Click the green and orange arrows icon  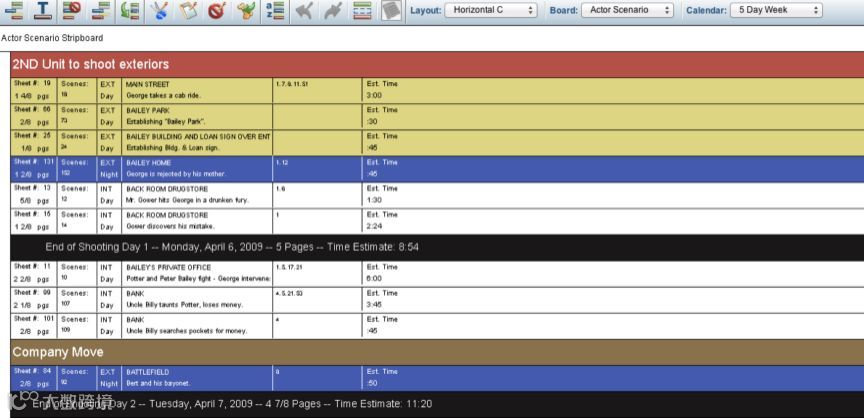click(246, 10)
